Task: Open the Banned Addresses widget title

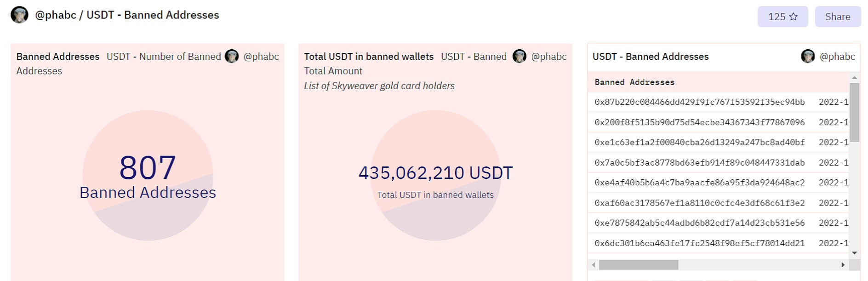Action: click(57, 57)
